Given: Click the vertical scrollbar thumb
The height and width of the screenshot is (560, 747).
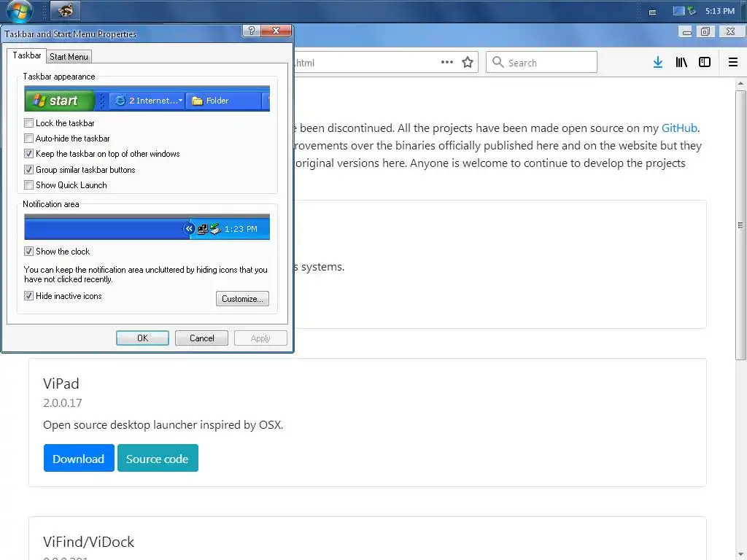Looking at the screenshot, I should pyautogui.click(x=741, y=225).
